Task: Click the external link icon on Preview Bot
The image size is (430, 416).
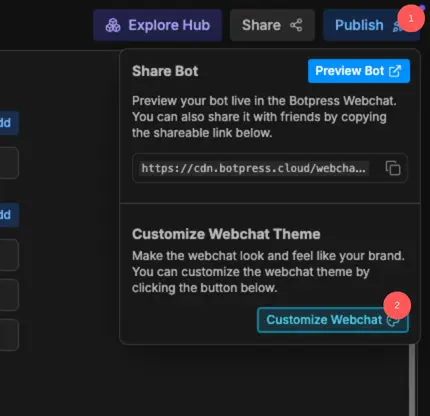Action: coord(395,71)
